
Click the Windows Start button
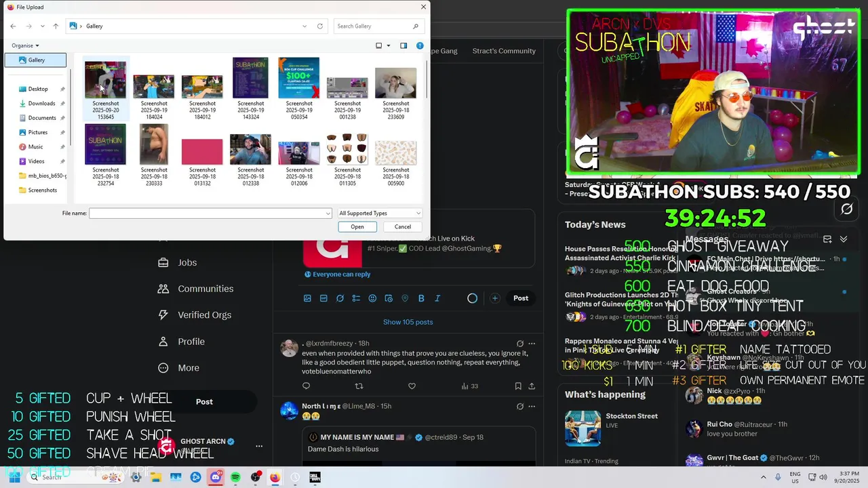pyautogui.click(x=14, y=477)
